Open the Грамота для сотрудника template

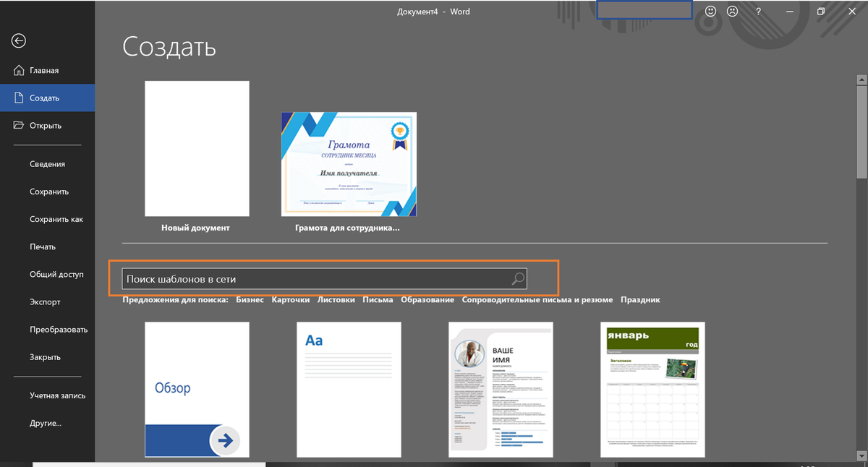coord(349,164)
